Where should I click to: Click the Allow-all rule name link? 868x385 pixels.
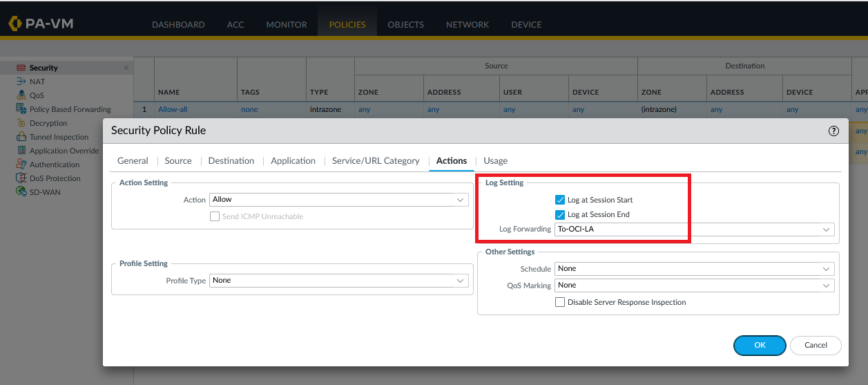(173, 109)
